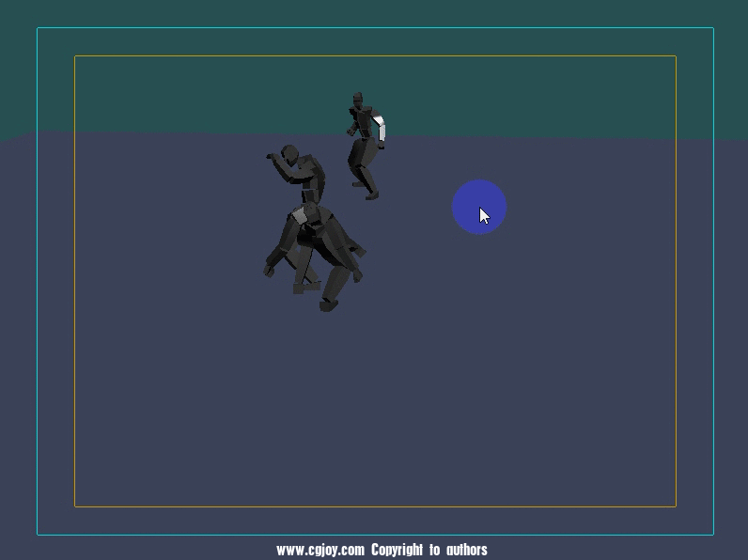The width and height of the screenshot is (748, 560).
Task: Click the yellow inner safe frame top edge
Action: pos(376,56)
